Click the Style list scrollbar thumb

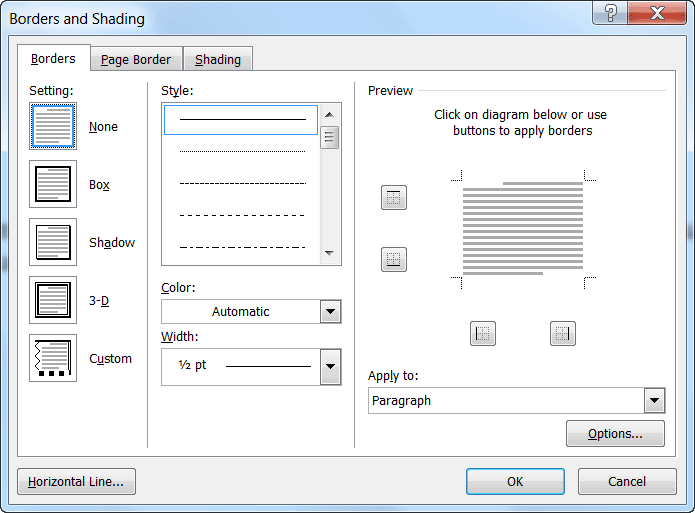click(x=329, y=137)
